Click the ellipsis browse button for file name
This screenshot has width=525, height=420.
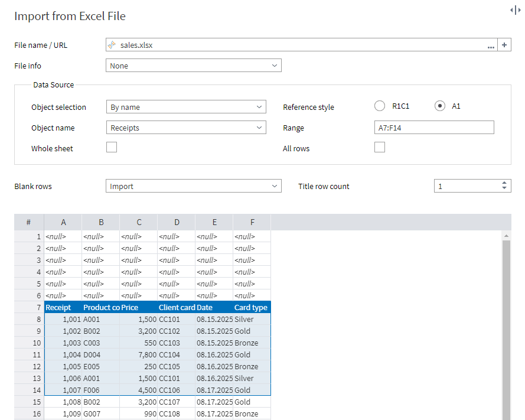[x=491, y=45]
